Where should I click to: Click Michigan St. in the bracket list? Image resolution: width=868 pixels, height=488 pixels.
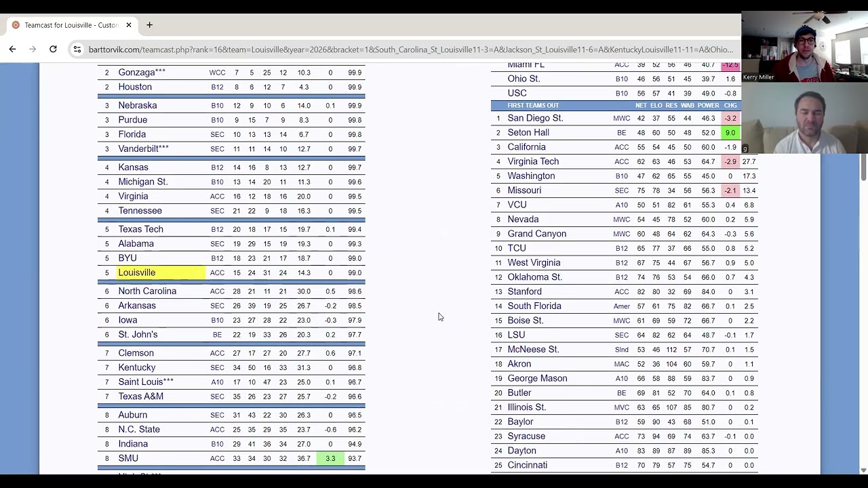point(143,182)
